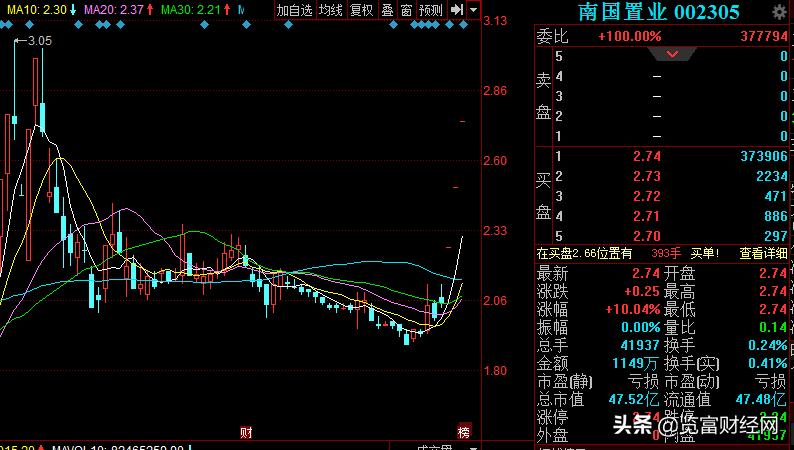Select the MA20: 2.37 indicator label
This screenshot has width=794, height=450.
(x=113, y=10)
